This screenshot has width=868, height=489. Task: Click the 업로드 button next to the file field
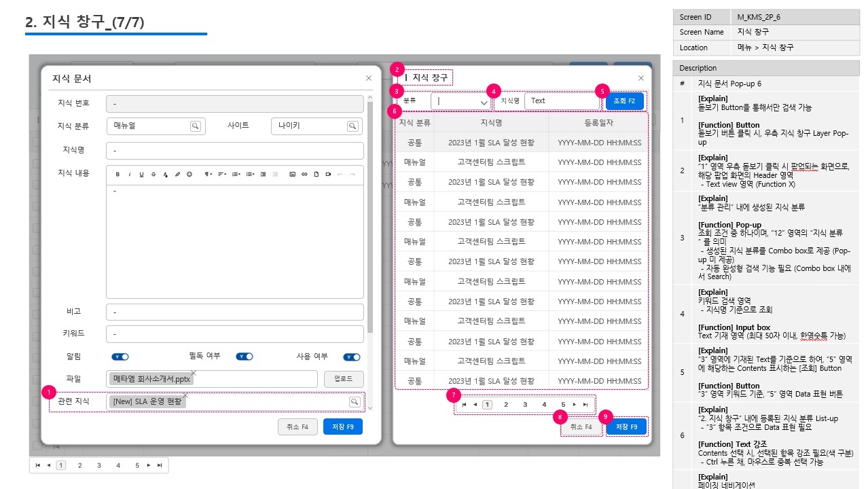pyautogui.click(x=344, y=379)
